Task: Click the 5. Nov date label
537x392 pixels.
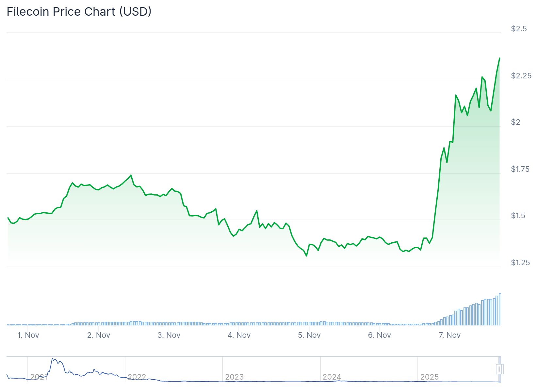Action: tap(309, 335)
